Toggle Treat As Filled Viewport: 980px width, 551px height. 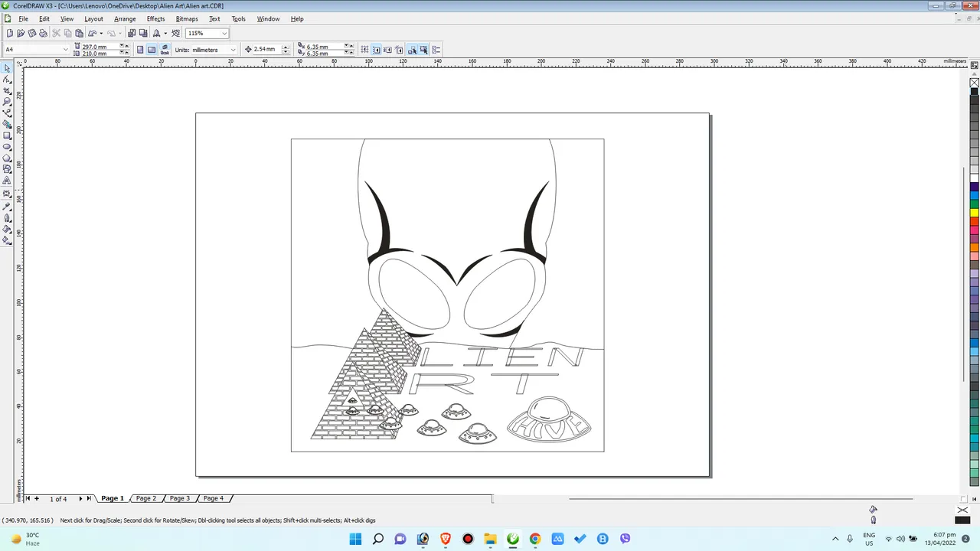(x=423, y=50)
